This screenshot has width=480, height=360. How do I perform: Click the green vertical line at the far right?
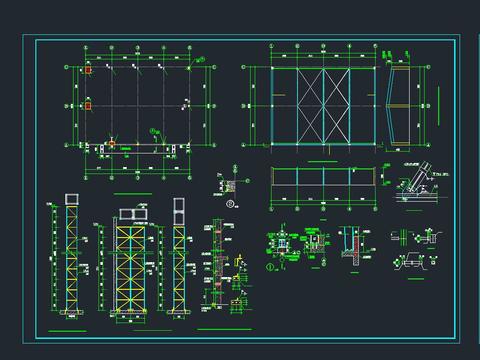click(x=439, y=106)
